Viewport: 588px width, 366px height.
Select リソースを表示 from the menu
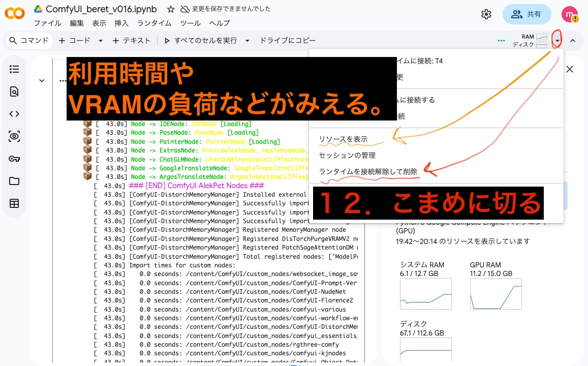pos(343,139)
